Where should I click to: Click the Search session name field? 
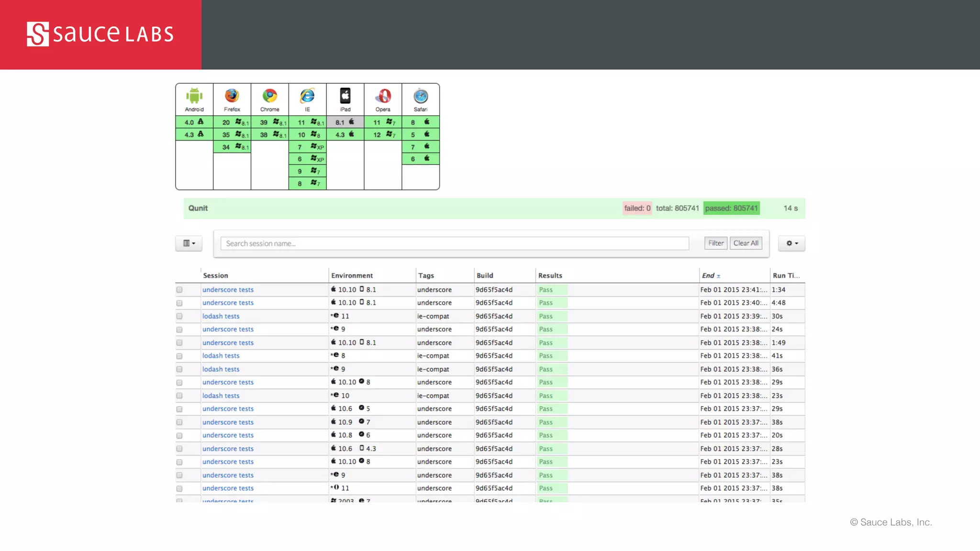tap(455, 243)
